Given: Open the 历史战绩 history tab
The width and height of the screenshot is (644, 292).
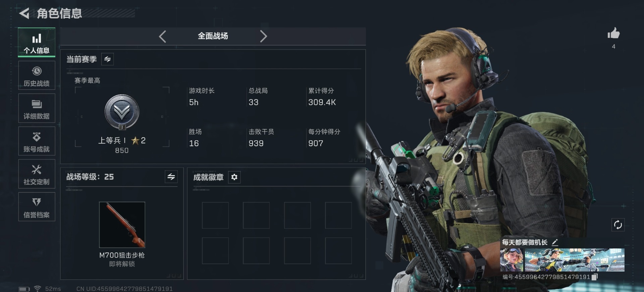Looking at the screenshot, I should (37, 75).
